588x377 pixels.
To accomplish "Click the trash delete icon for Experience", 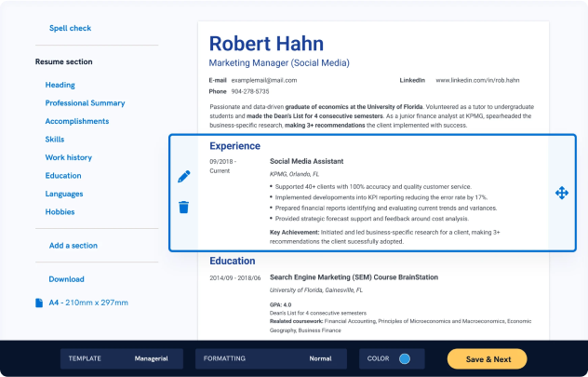I will pyautogui.click(x=183, y=207).
